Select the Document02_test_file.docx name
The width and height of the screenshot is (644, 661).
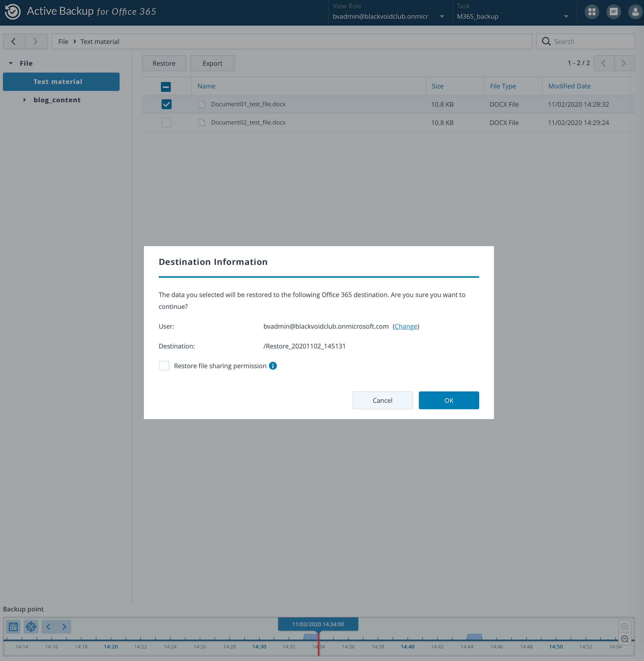coord(248,122)
